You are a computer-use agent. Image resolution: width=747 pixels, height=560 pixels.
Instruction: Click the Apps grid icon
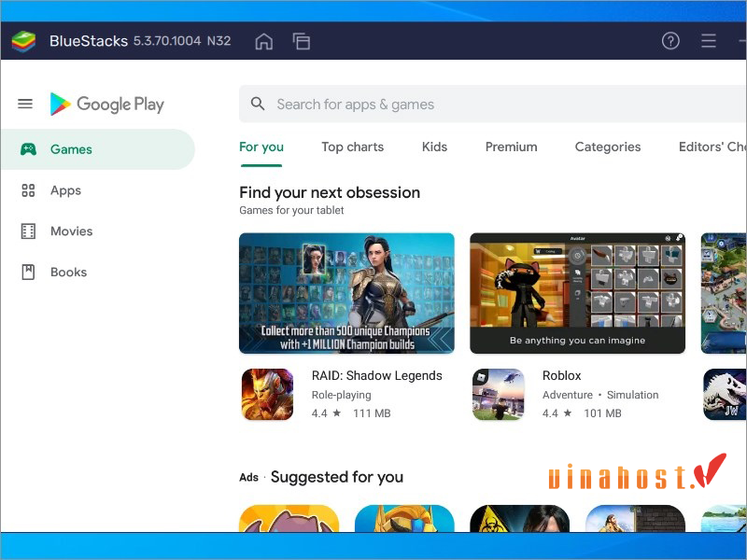click(28, 190)
